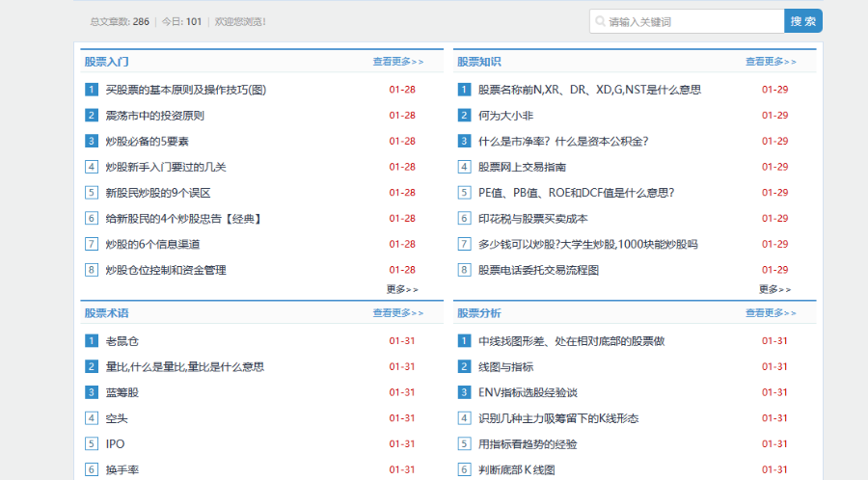Open article 什么是市净率？什么是资本公积金？
The height and width of the screenshot is (480, 868).
coord(563,141)
